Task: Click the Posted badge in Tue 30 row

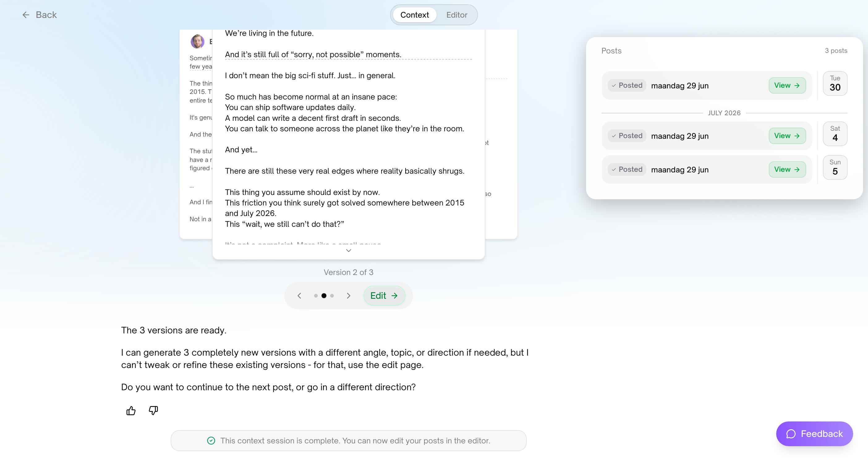Action: (x=627, y=86)
